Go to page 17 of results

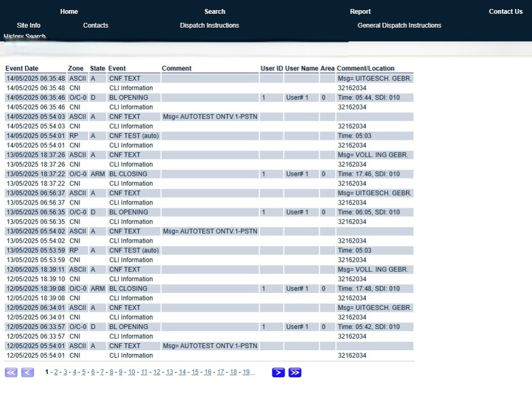pyautogui.click(x=221, y=372)
